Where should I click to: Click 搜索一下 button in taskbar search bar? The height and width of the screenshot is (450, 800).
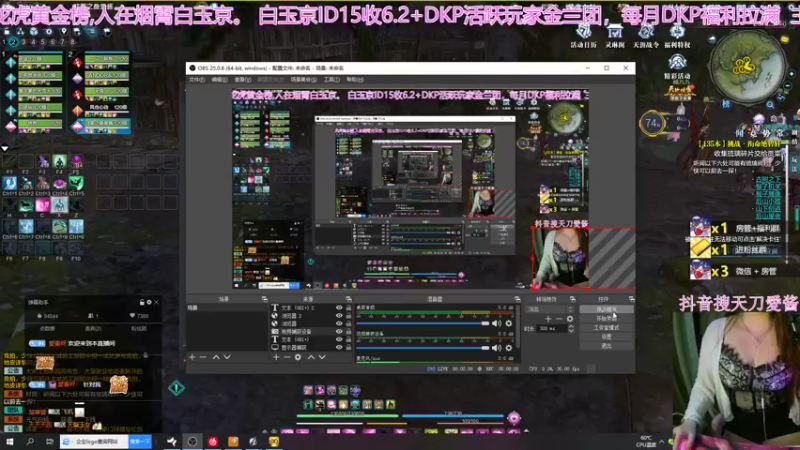click(x=140, y=441)
